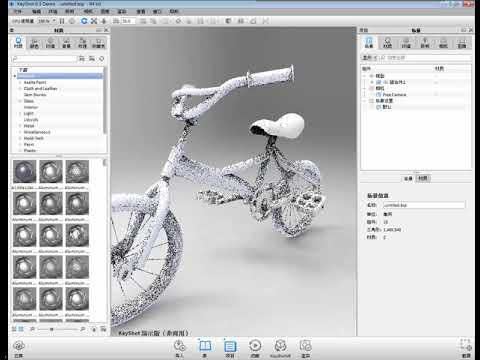Toggle the 库 library panel button
The height and width of the screenshot is (360, 480).
click(205, 349)
